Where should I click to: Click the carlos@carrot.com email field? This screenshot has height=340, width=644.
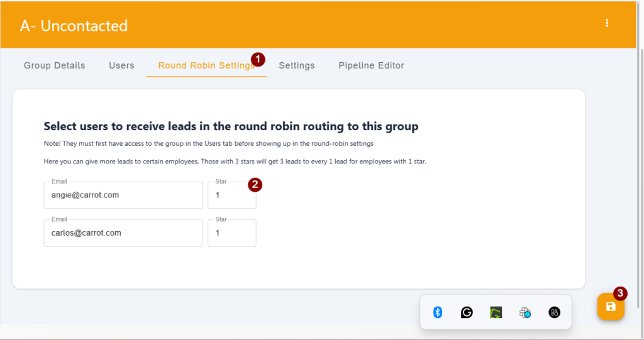123,233
